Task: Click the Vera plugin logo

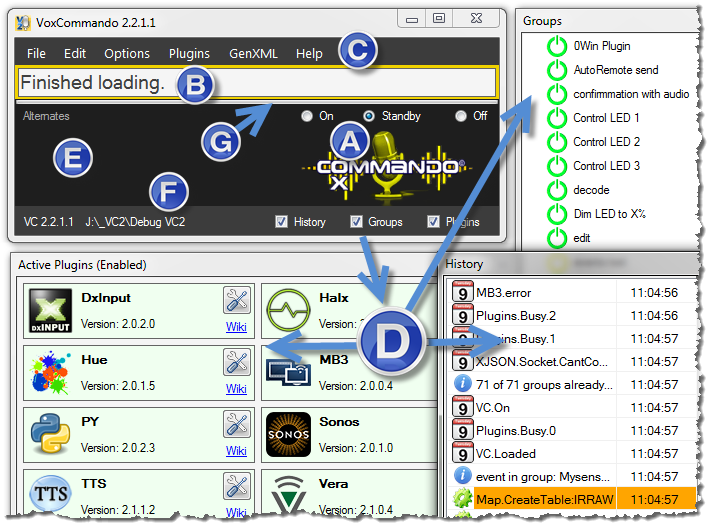Action: (289, 494)
